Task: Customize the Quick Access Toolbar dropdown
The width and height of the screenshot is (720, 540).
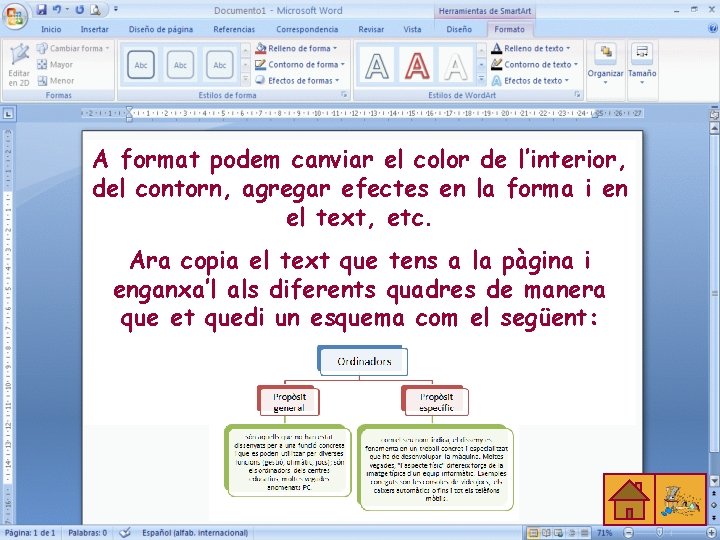Action: click(x=116, y=9)
